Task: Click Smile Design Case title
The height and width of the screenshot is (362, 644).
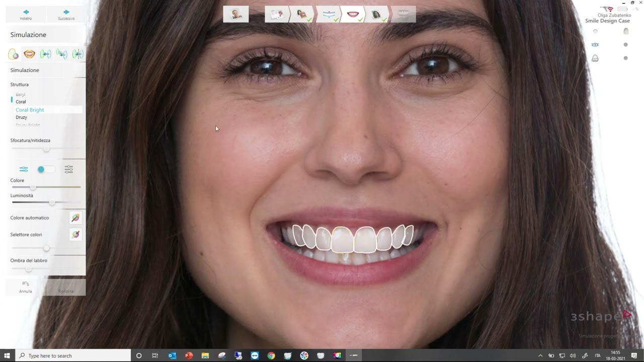Action: [x=607, y=21]
